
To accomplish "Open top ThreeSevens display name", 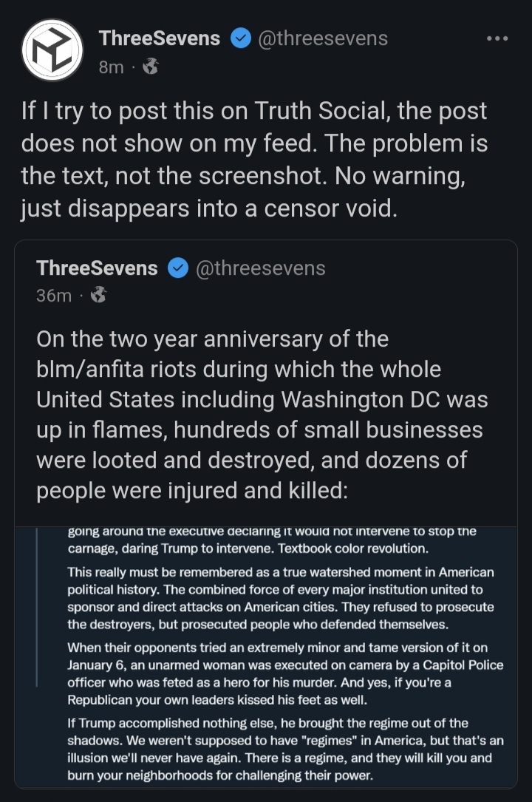I will tap(160, 38).
